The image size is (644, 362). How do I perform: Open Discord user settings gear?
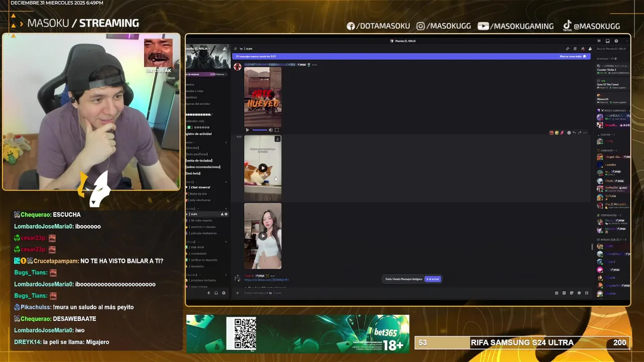point(224,293)
